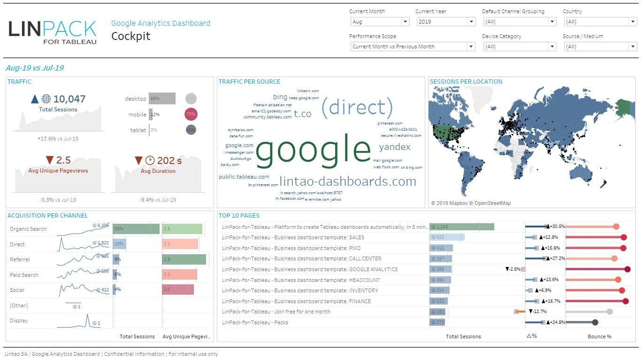This screenshot has height=360, width=644.
Task: Select 'google' in the source word cloud
Action: [313, 149]
